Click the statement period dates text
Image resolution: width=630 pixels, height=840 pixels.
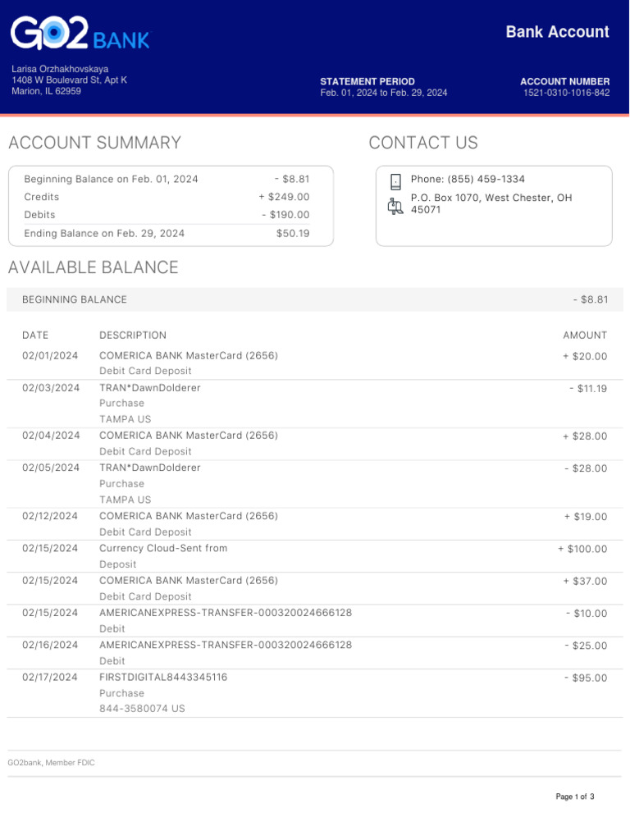coord(384,93)
